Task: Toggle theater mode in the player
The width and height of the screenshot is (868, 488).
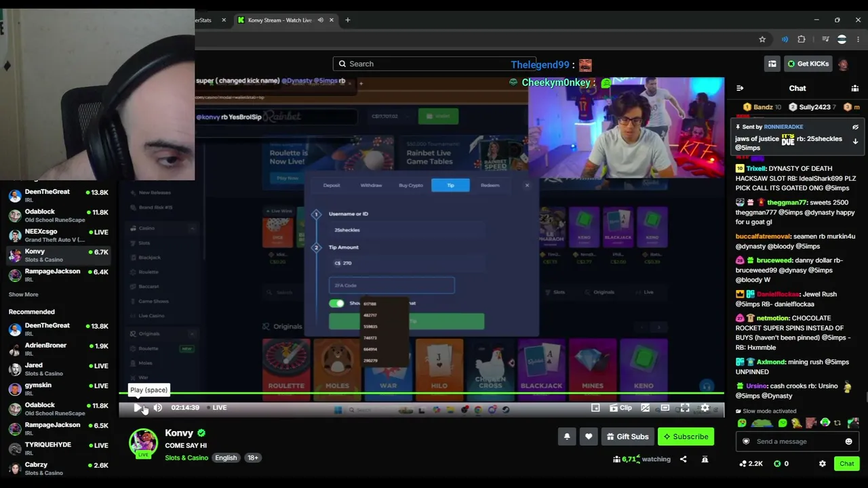Action: tap(665, 407)
